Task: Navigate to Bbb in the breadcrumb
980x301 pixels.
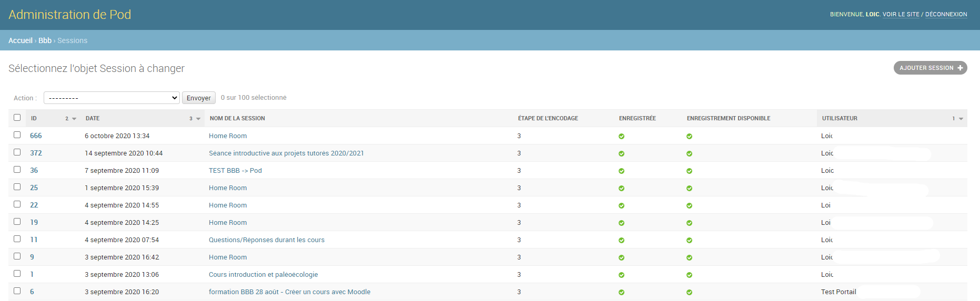Action: coord(45,40)
